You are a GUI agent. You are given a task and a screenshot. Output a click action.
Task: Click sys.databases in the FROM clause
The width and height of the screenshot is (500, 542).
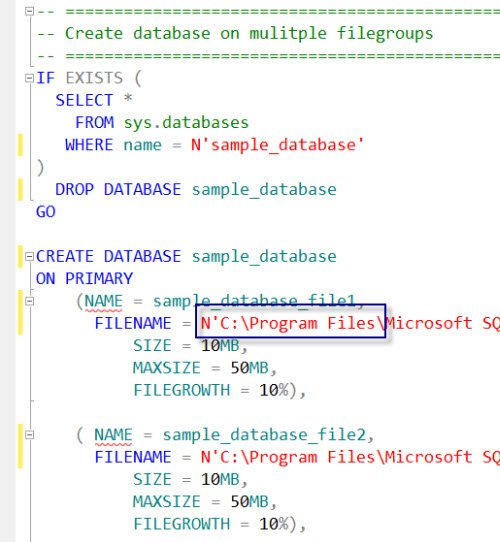186,123
